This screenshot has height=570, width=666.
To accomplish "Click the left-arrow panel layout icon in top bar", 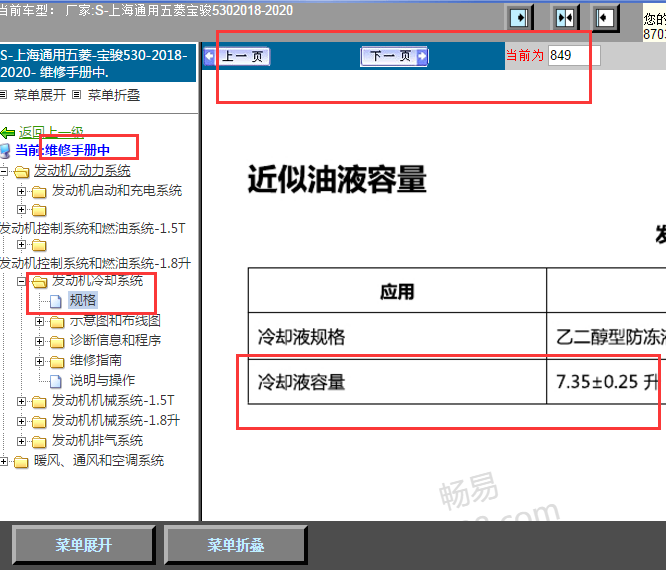I will pos(604,18).
